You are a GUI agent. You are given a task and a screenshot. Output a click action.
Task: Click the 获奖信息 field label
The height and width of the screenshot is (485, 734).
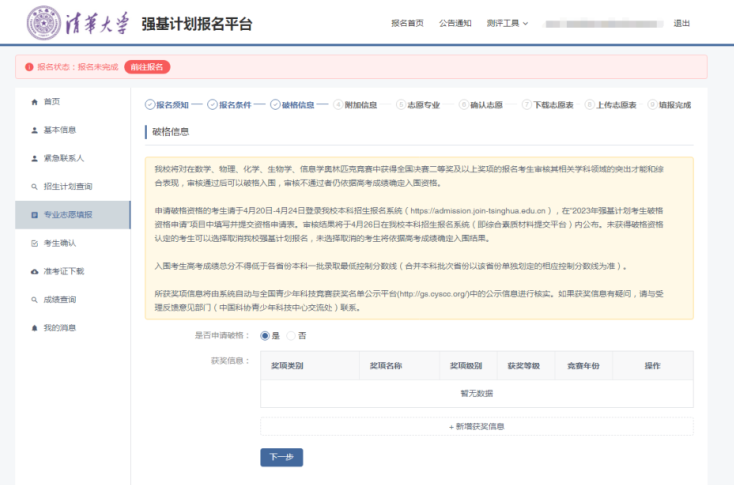pyautogui.click(x=229, y=360)
